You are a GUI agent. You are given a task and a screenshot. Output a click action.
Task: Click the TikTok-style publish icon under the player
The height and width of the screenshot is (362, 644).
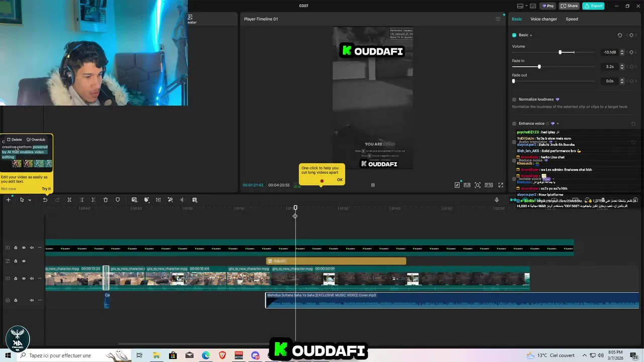[457, 185]
